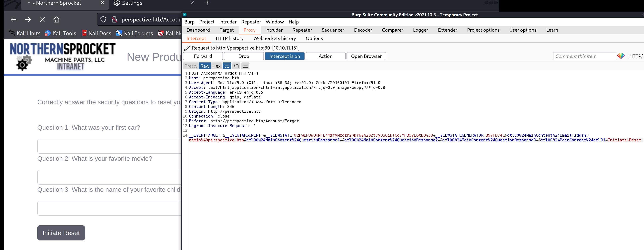
Task: Open new browser tab with plus icon
Action: click(207, 3)
